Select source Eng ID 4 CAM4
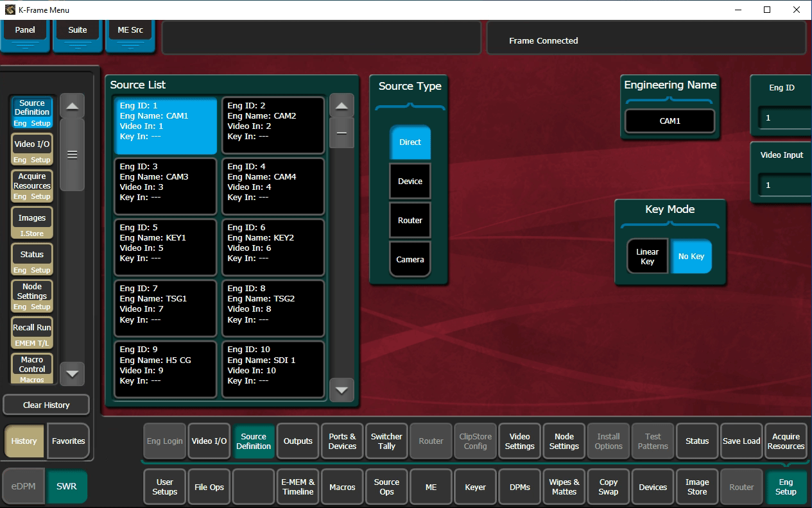This screenshot has height=508, width=812. [x=273, y=187]
